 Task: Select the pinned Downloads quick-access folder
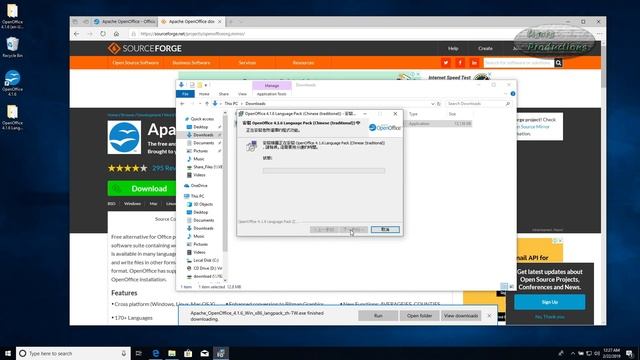[203, 135]
